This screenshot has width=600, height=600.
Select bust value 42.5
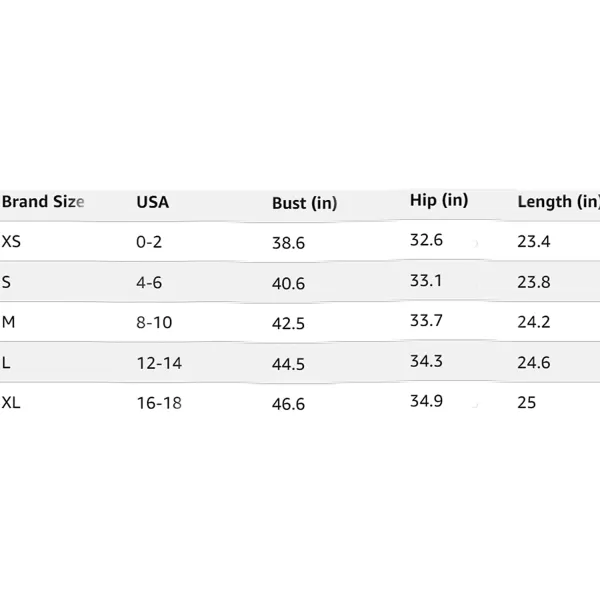288,323
